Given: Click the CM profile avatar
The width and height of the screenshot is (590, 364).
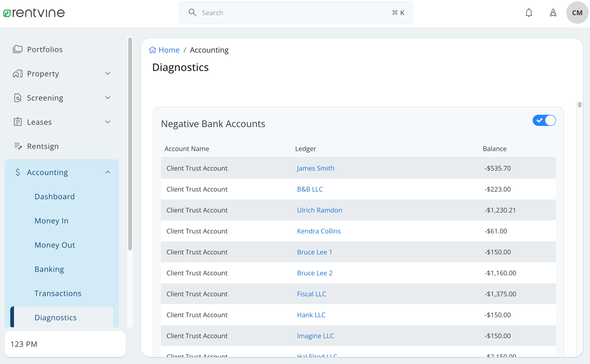Looking at the screenshot, I should point(577,12).
